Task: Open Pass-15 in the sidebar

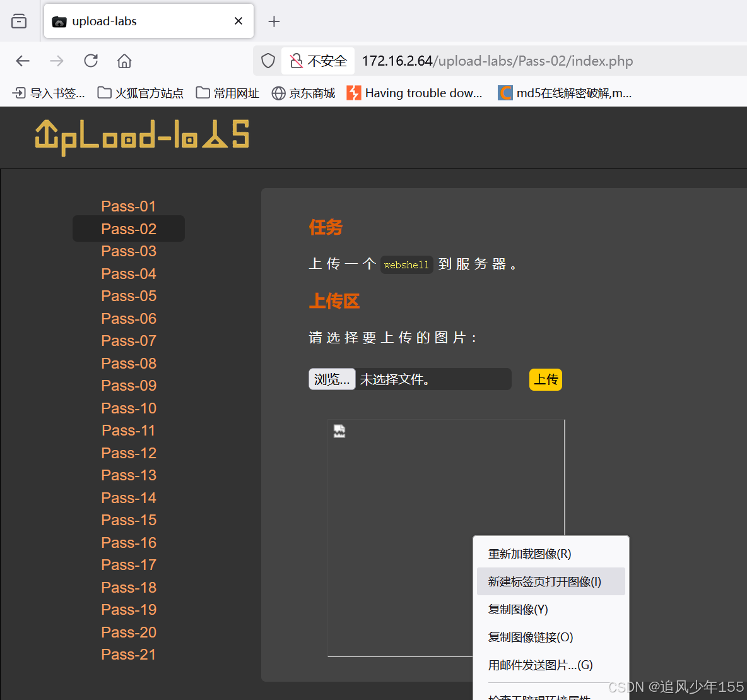Action: (129, 520)
